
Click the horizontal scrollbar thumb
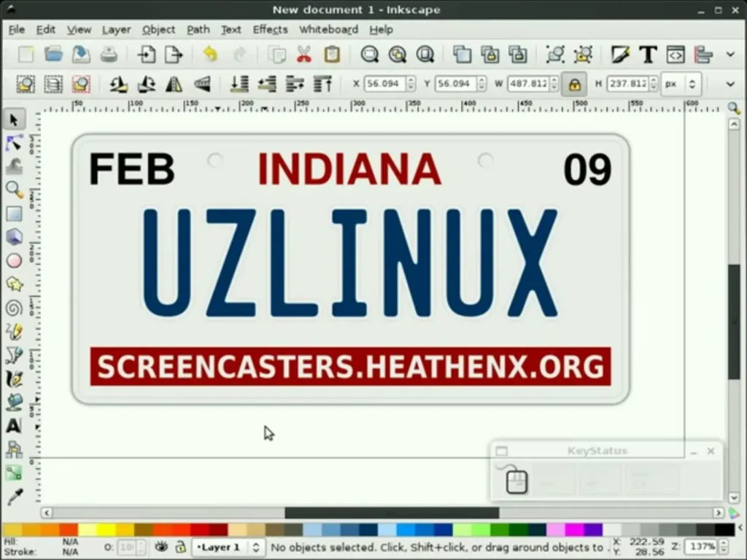392,513
